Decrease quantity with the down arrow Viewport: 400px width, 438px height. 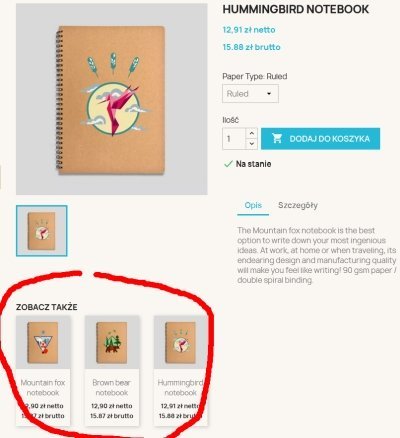coord(252,144)
